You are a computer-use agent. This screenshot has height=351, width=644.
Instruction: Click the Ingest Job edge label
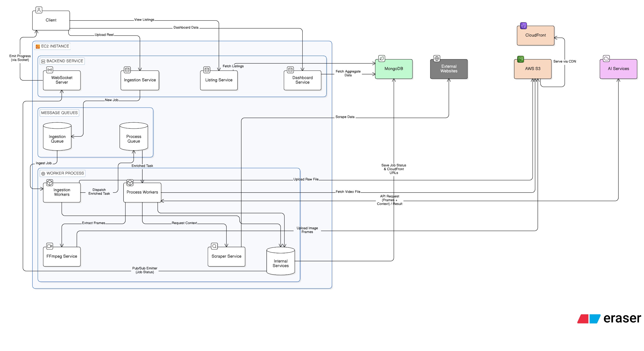(x=44, y=163)
